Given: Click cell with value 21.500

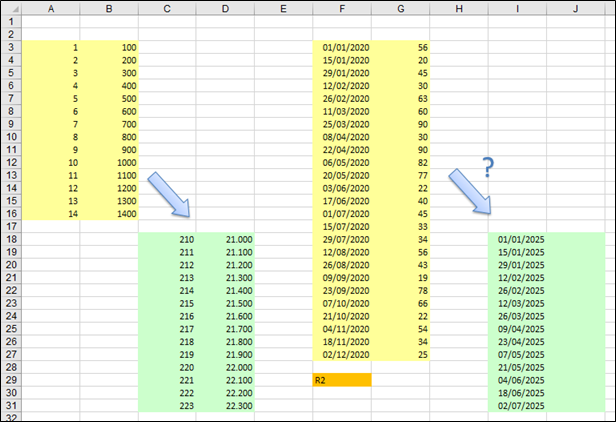Looking at the screenshot, I should [x=225, y=303].
